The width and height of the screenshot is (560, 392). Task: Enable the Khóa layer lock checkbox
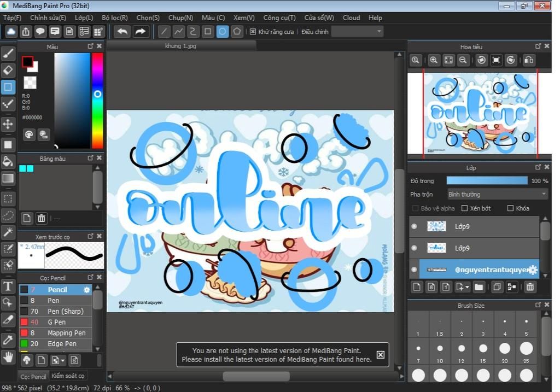pyautogui.click(x=511, y=208)
